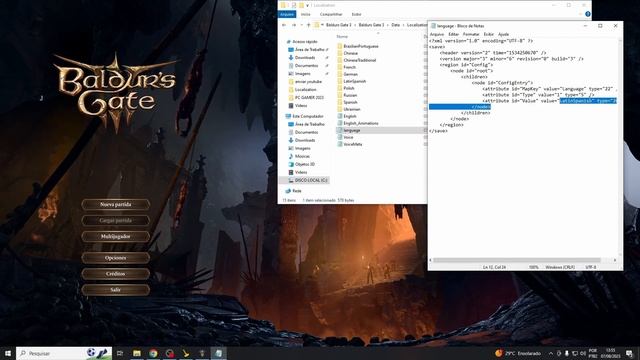This screenshot has width=640, height=360.
Task: Sort files by the Nome column
Action: click(342, 36)
